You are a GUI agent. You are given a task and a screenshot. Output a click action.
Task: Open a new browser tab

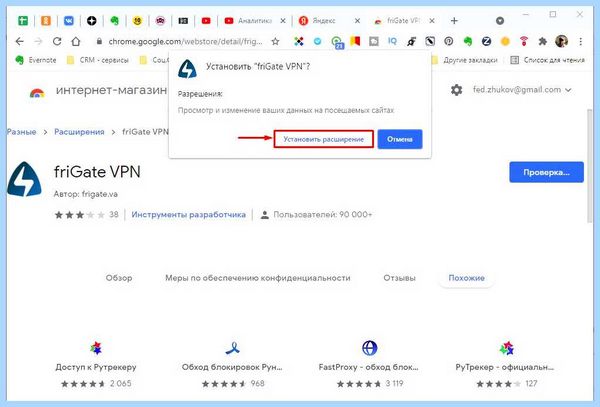click(454, 21)
